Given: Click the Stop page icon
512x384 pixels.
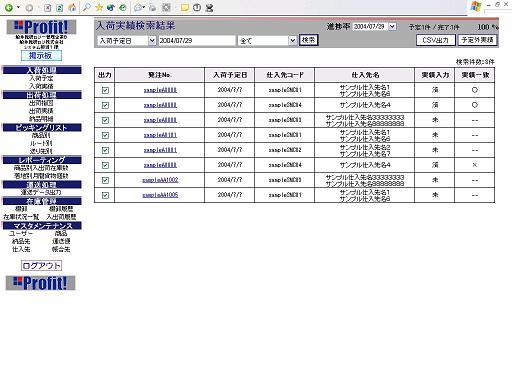Looking at the screenshot, I should click(x=47, y=8).
